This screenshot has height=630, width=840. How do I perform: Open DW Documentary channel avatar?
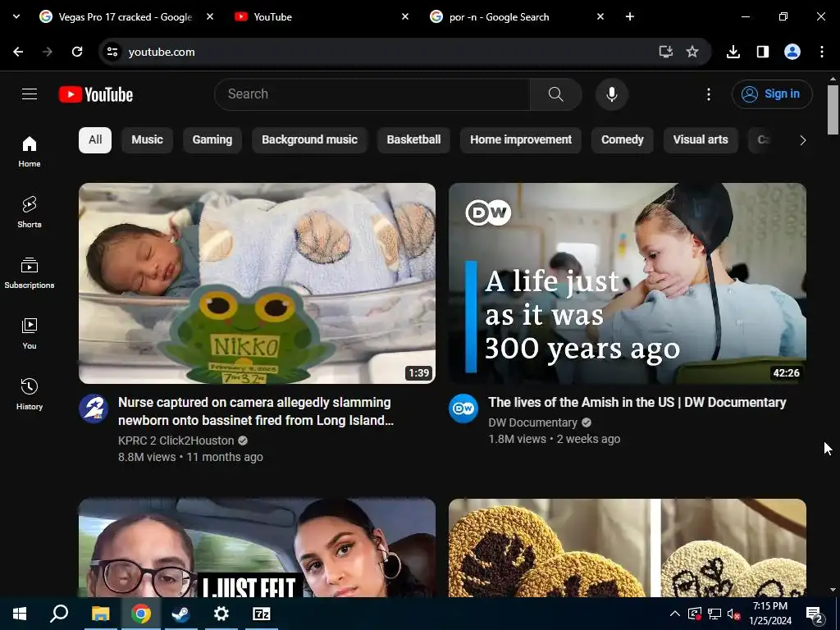pos(463,409)
